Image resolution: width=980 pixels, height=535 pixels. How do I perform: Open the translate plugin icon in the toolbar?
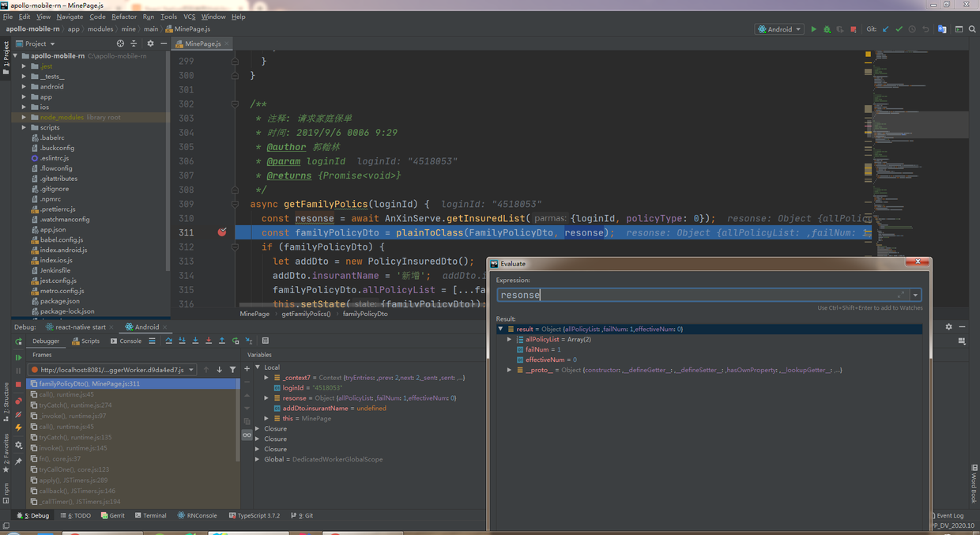click(x=942, y=29)
